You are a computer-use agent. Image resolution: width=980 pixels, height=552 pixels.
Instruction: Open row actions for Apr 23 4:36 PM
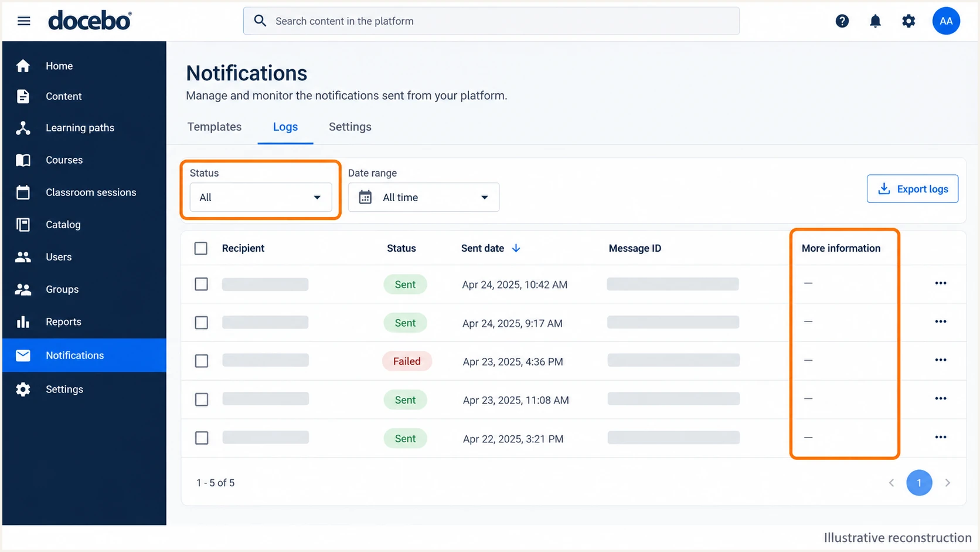pos(941,360)
